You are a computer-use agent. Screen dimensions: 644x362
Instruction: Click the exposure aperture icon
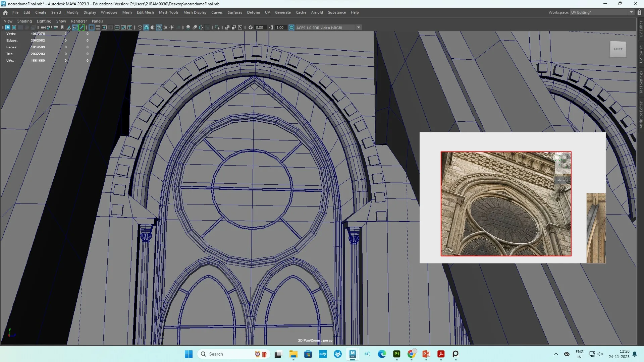pos(250,27)
